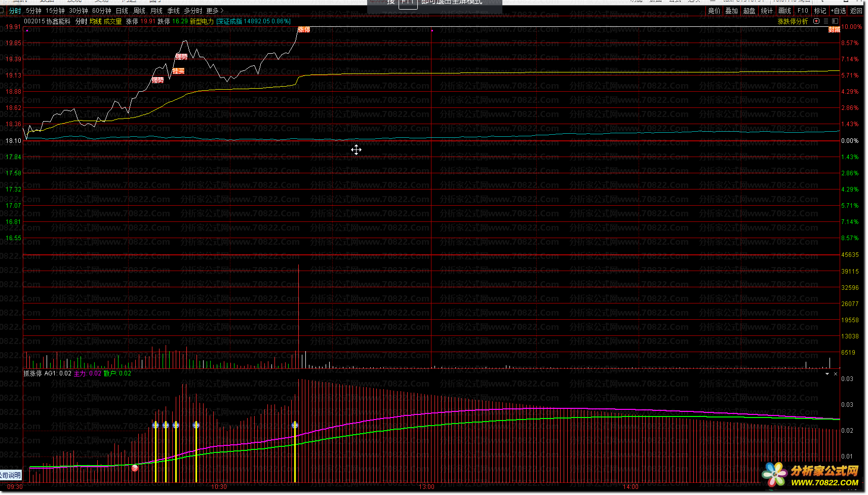The image size is (868, 495).
Task: Click the 18.10 base price label
Action: (13, 141)
